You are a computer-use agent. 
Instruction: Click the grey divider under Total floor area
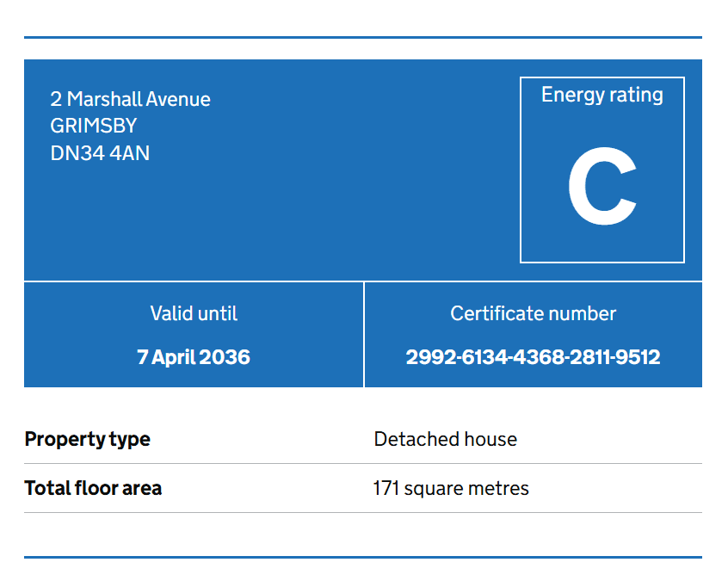coord(363,512)
